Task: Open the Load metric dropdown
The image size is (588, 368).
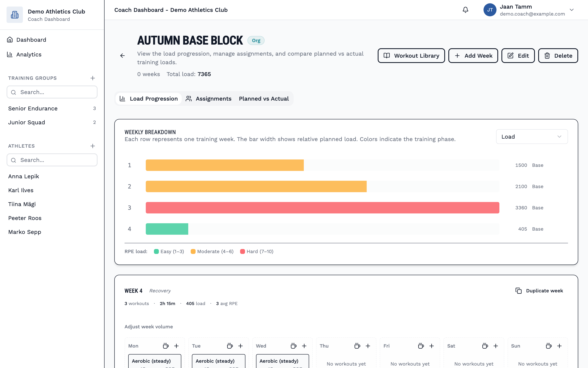Action: click(532, 137)
